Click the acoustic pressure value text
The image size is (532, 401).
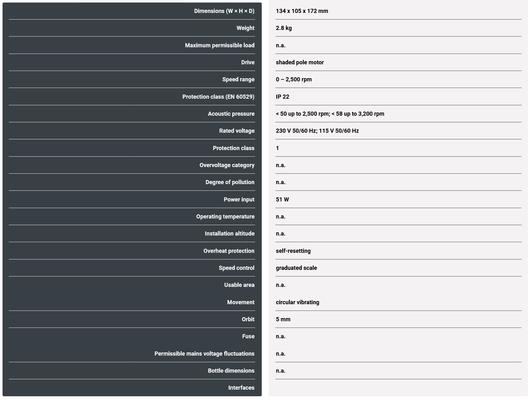[x=330, y=114]
